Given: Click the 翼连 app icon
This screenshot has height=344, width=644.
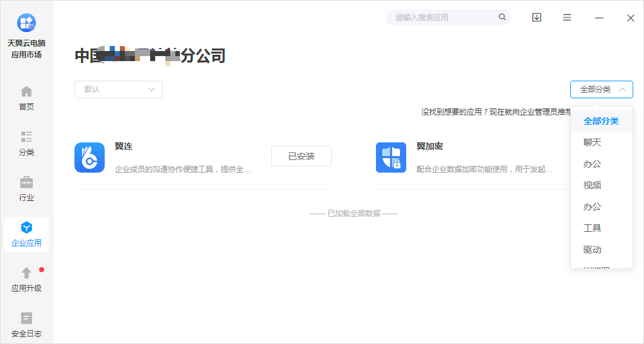Looking at the screenshot, I should point(90,158).
